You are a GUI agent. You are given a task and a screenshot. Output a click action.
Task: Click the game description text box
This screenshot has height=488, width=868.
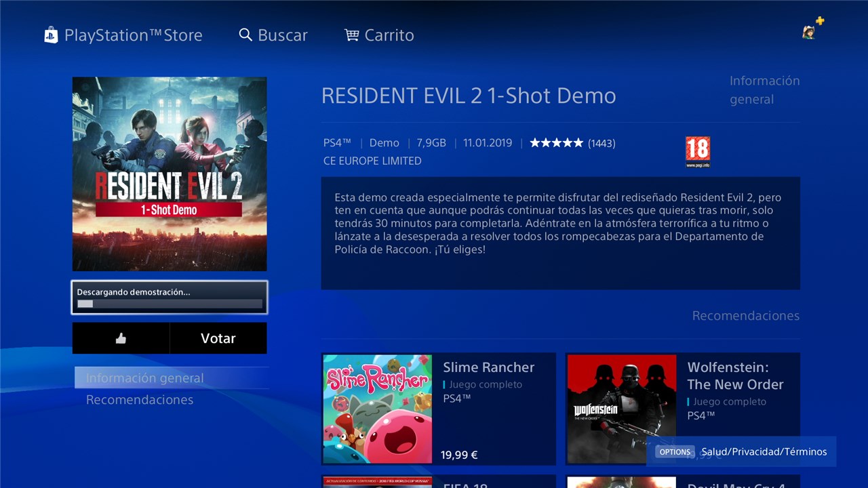click(561, 233)
